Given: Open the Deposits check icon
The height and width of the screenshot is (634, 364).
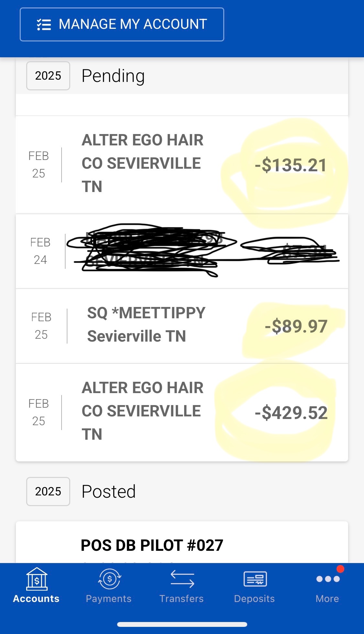Looking at the screenshot, I should coord(255,579).
